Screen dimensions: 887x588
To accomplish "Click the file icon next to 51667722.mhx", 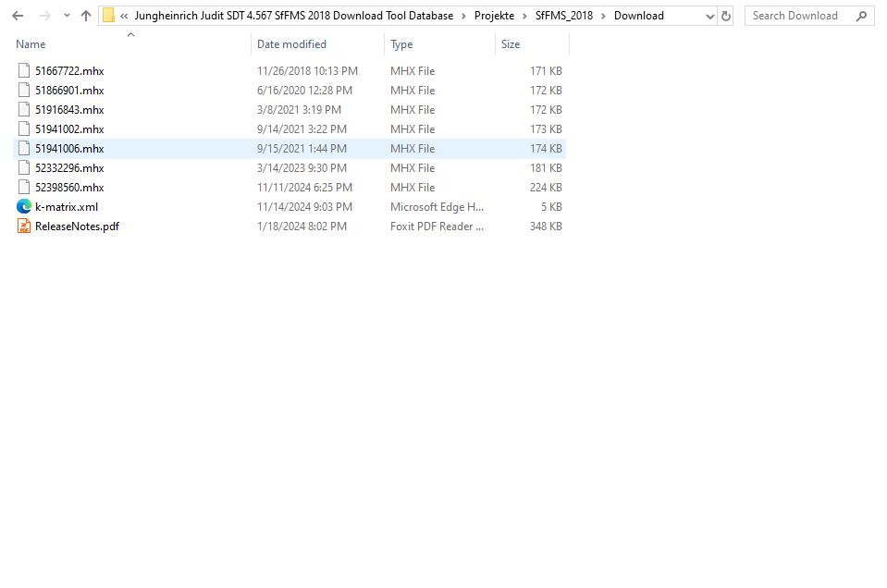I will [x=23, y=70].
